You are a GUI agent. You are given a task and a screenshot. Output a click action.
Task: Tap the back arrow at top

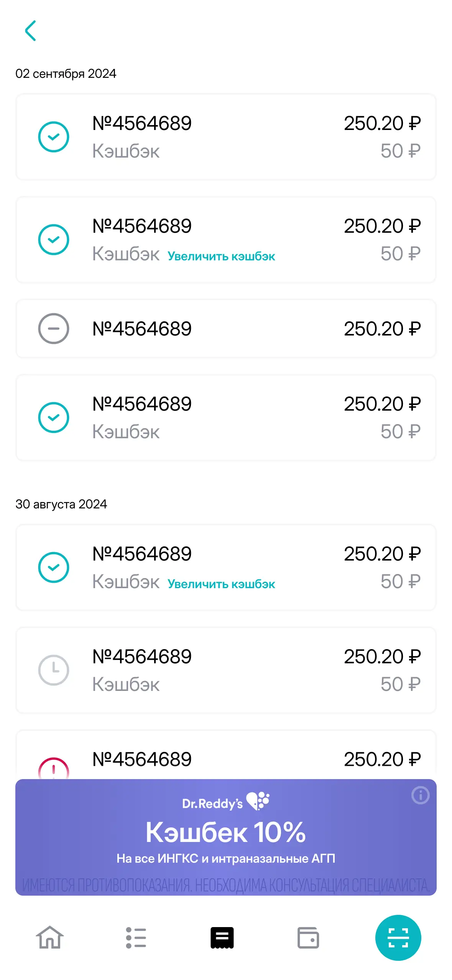point(31,31)
